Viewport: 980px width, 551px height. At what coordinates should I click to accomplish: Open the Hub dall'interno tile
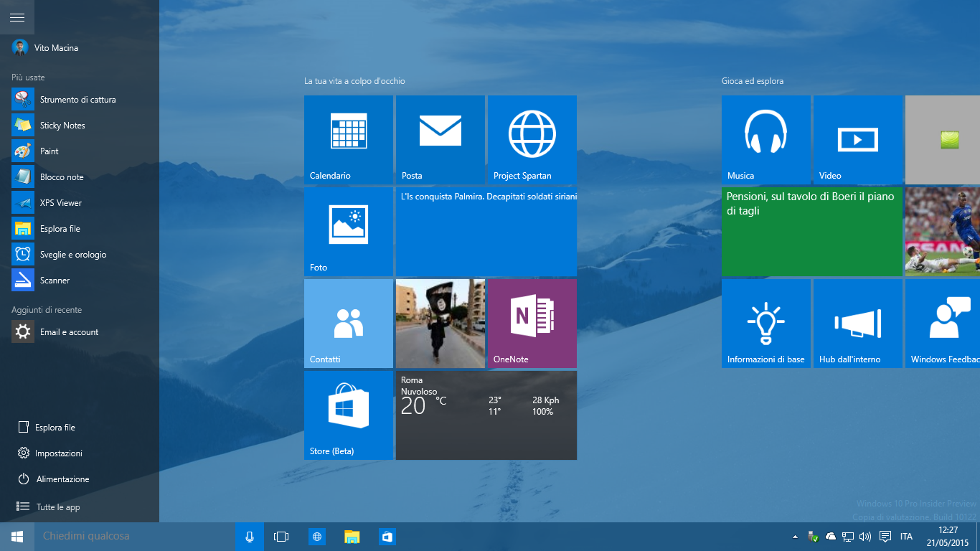[858, 324]
